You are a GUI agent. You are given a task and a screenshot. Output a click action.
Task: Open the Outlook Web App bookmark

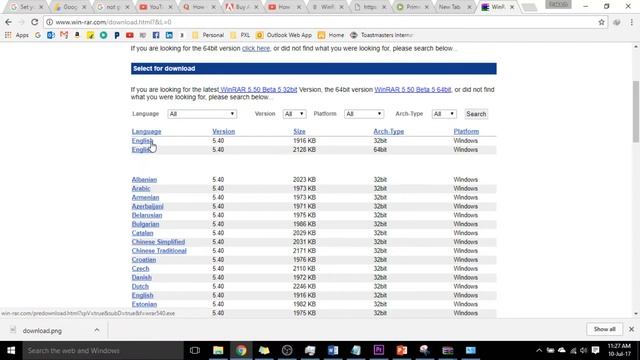(284, 36)
